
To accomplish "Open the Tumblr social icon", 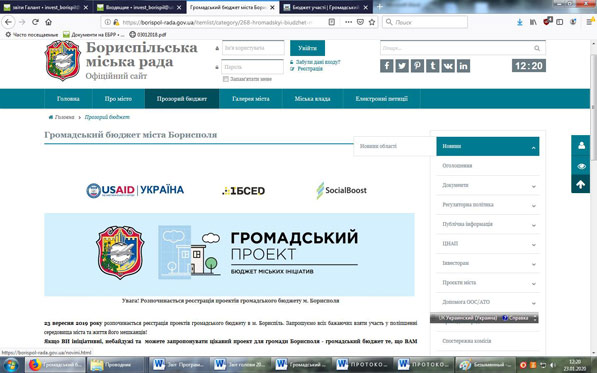I will (x=433, y=66).
